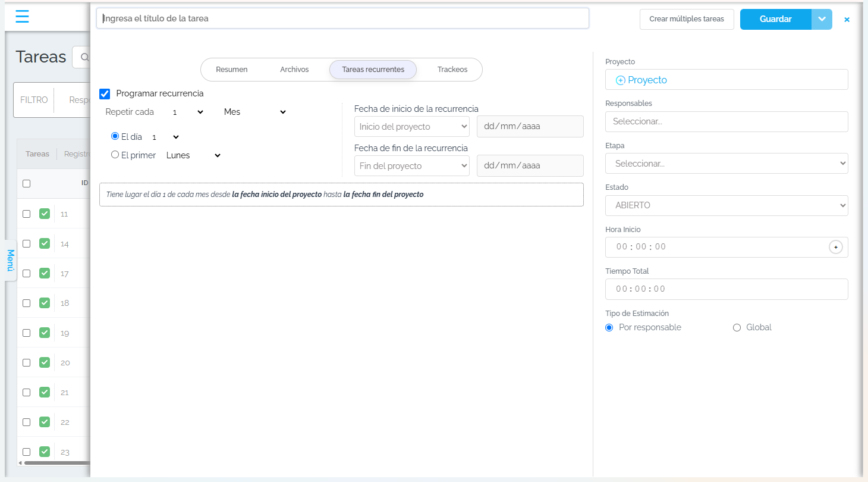Switch to the Archivos tab
Screen dimensions: 868x482
pyautogui.click(x=294, y=70)
